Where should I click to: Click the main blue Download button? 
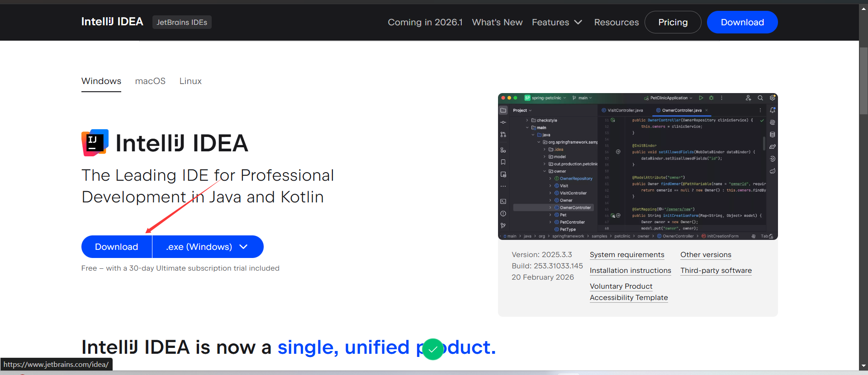[x=117, y=247]
